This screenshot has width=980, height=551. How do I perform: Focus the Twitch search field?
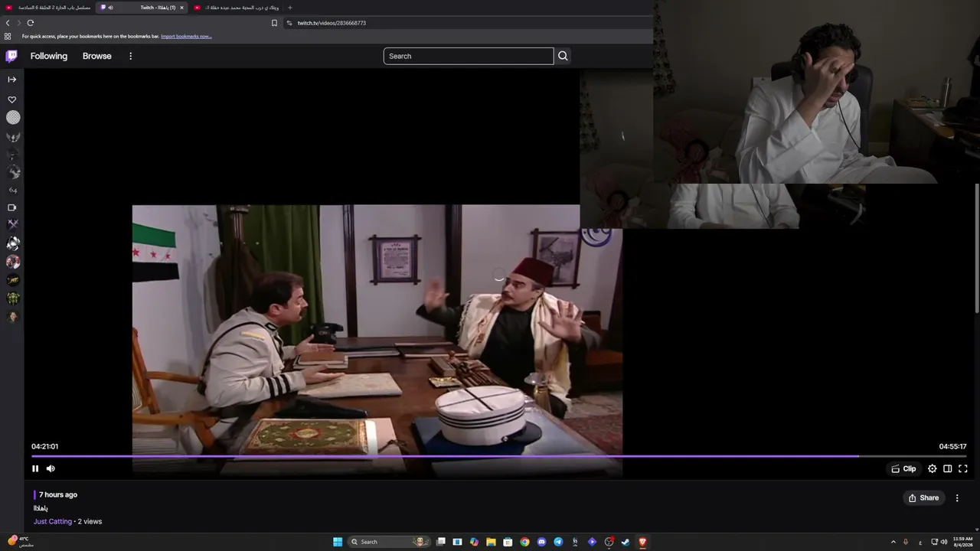pyautogui.click(x=468, y=56)
